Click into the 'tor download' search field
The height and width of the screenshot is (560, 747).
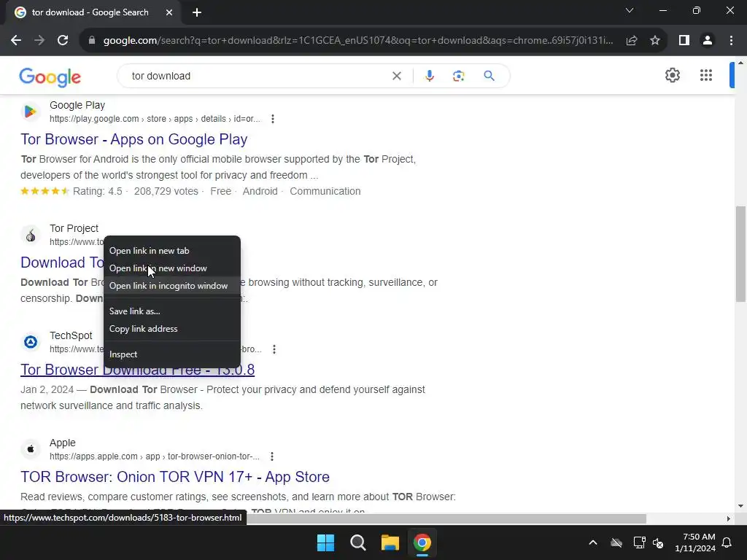pos(258,76)
